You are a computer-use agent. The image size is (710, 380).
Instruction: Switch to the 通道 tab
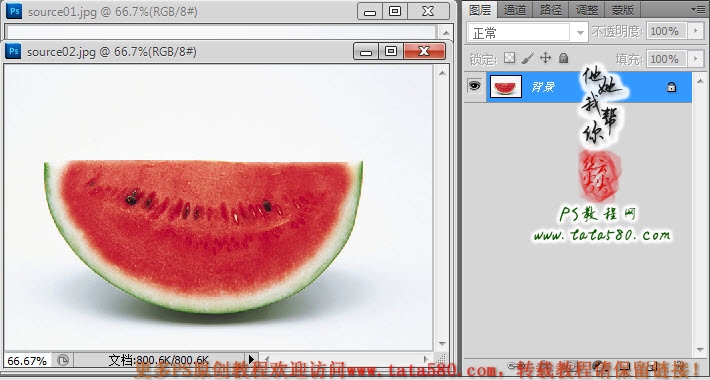[x=515, y=10]
